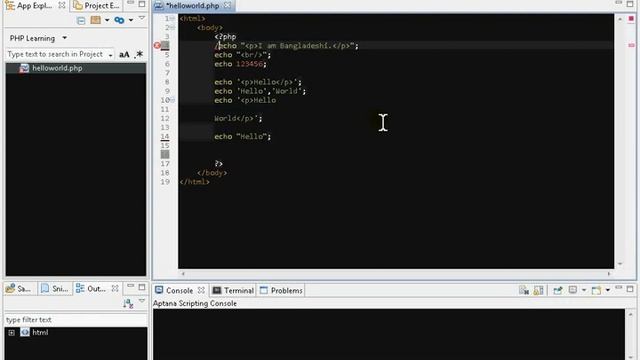Open the Samples tab
Screen dimensions: 640x360
(18, 289)
